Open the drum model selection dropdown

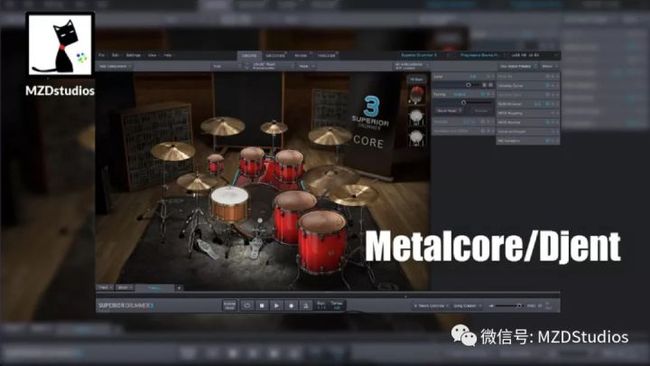pyautogui.click(x=268, y=66)
